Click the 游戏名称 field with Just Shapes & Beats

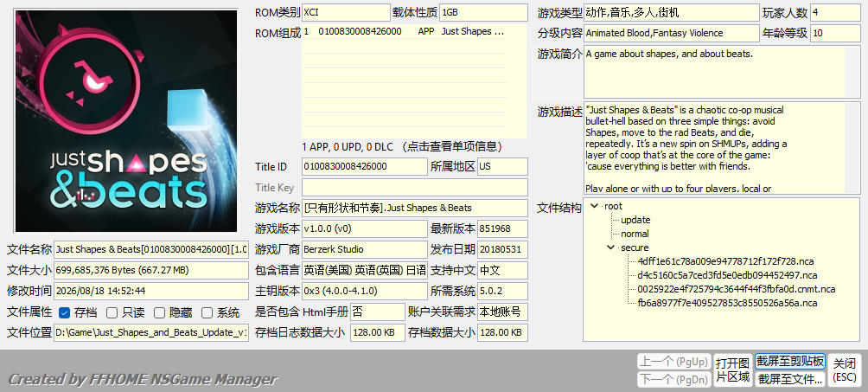point(415,208)
